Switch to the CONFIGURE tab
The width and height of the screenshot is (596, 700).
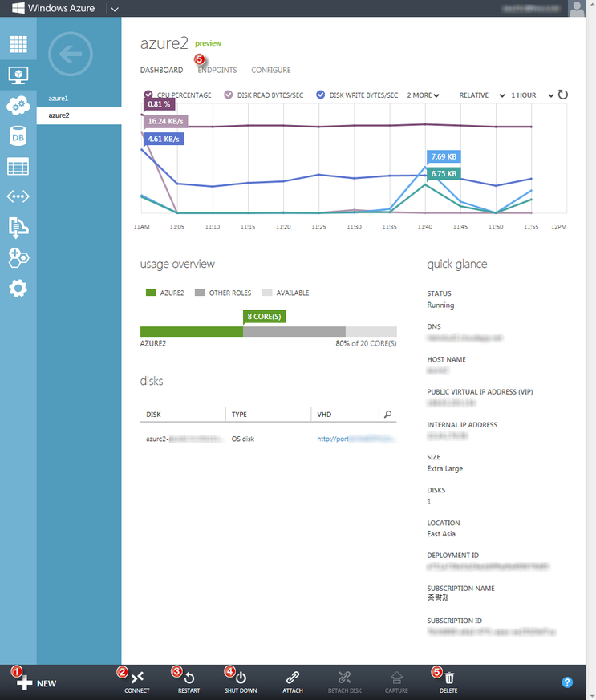click(271, 70)
